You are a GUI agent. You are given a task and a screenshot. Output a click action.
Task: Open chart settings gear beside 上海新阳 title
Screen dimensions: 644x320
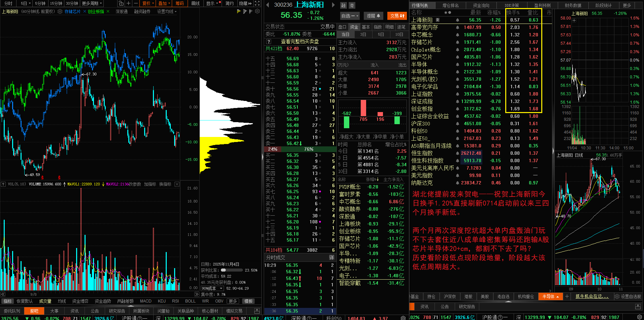(x=60, y=11)
